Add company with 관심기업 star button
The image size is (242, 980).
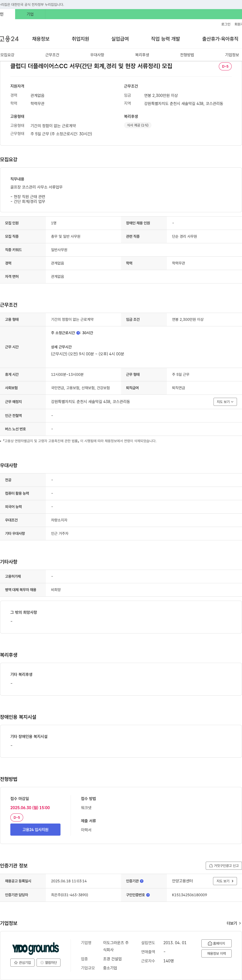coord(22,963)
